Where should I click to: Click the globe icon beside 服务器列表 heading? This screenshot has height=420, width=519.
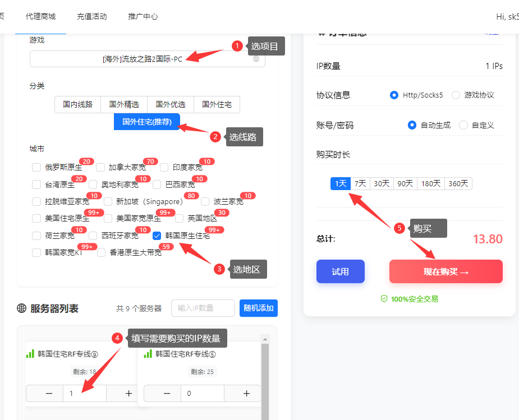pyautogui.click(x=22, y=308)
